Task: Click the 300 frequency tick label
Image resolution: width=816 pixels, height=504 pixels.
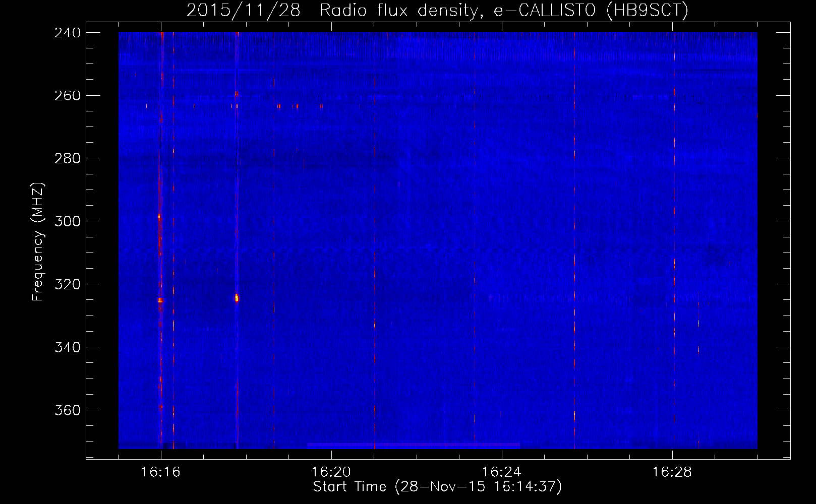Action: click(x=68, y=222)
